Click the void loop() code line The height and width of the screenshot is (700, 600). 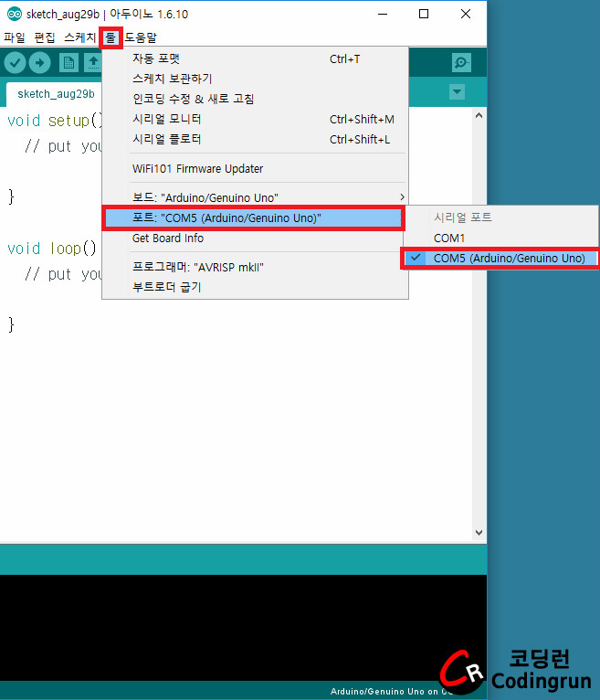click(x=52, y=249)
